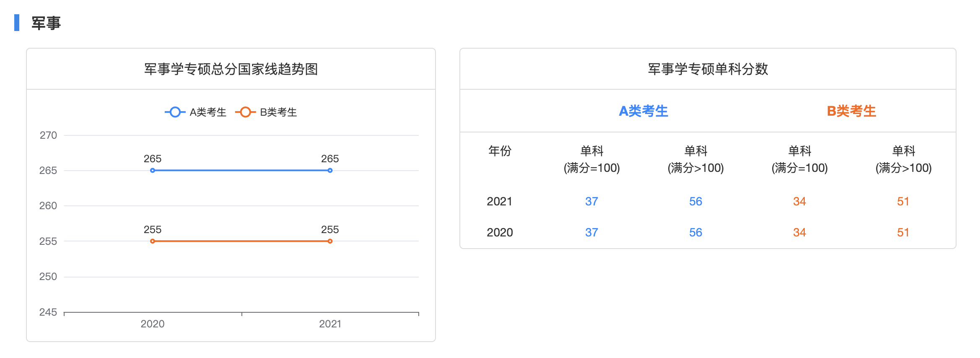Click the chart title 军事学专硕总分国家线趋势图
The width and height of the screenshot is (980, 358).
(231, 69)
